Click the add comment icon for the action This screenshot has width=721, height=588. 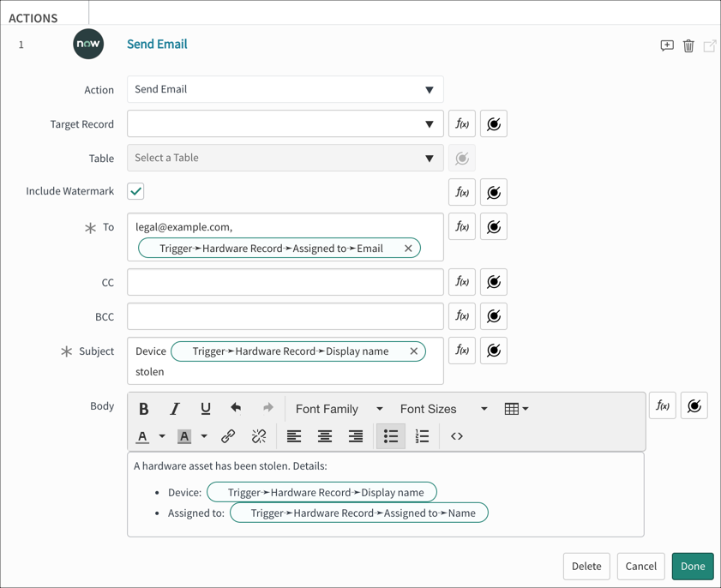click(667, 45)
